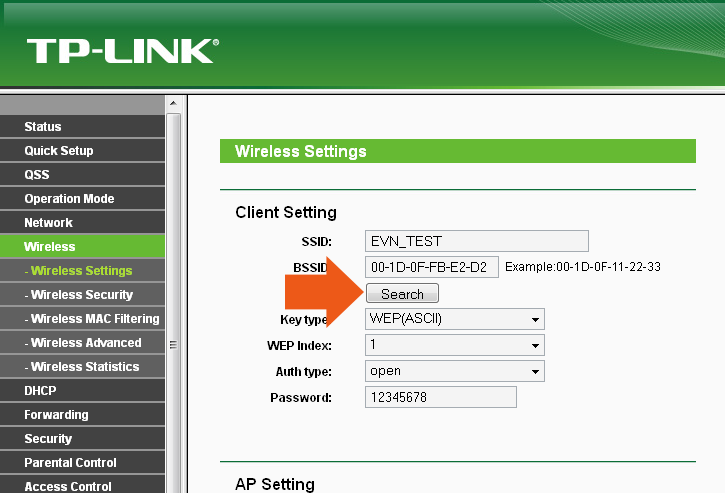Viewport: 725px width, 493px height.
Task: Open the DHCP menu item
Action: coord(82,391)
